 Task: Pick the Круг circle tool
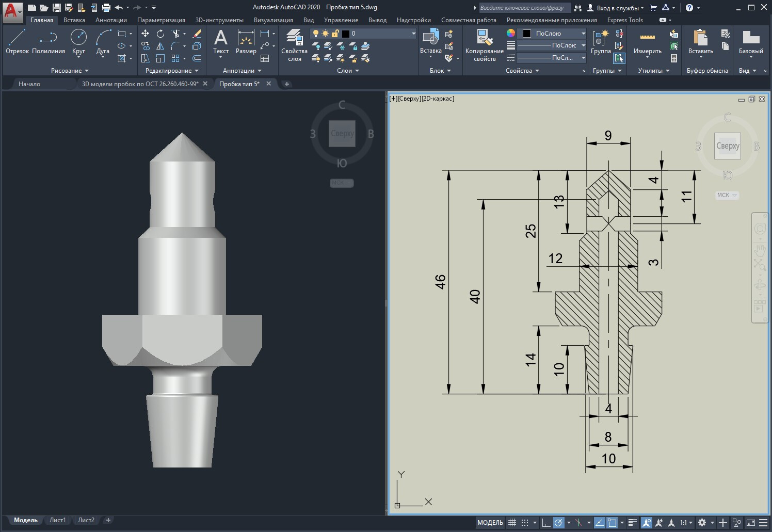pyautogui.click(x=78, y=41)
